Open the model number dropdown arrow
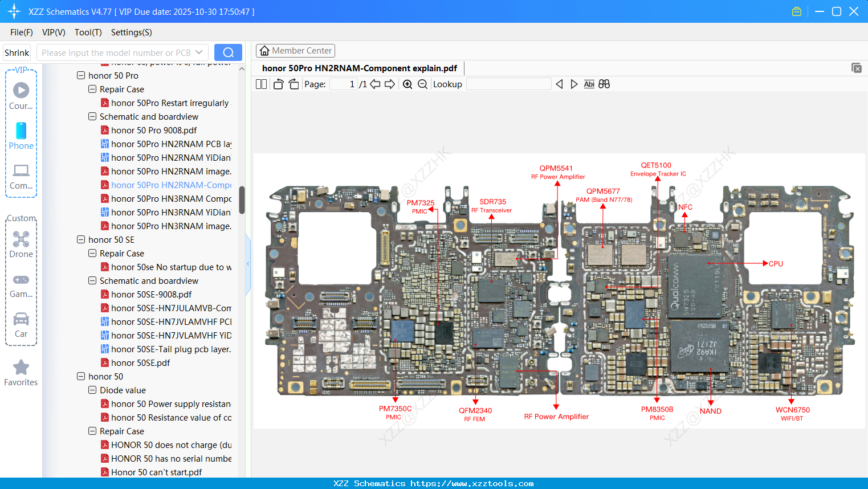The width and height of the screenshot is (868, 489). [199, 52]
